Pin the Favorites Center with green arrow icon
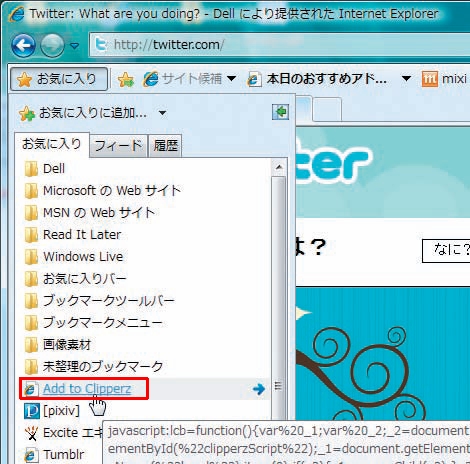Image resolution: width=470 pixels, height=464 pixels. 280,112
